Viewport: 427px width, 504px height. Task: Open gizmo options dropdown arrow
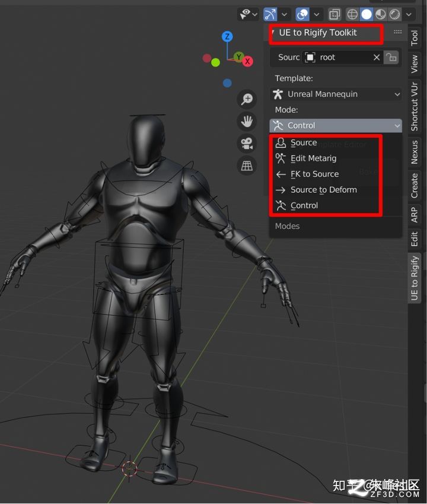pyautogui.click(x=285, y=14)
